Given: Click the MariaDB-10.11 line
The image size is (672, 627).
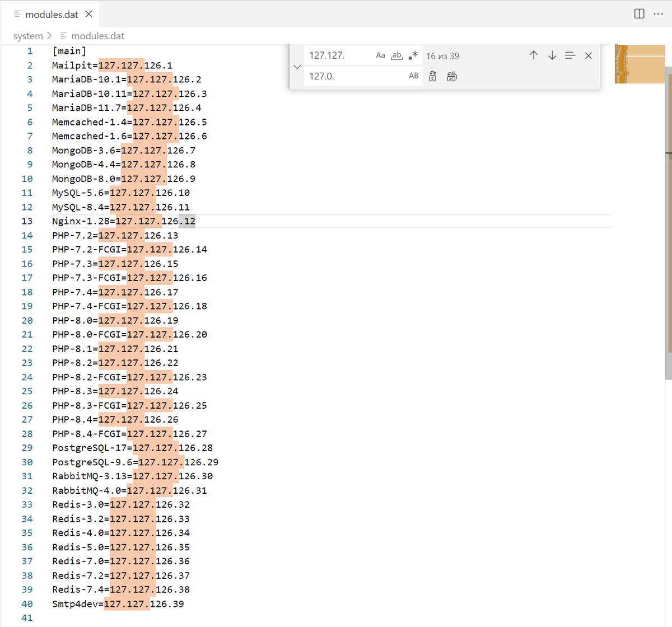Looking at the screenshot, I should pyautogui.click(x=129, y=93).
